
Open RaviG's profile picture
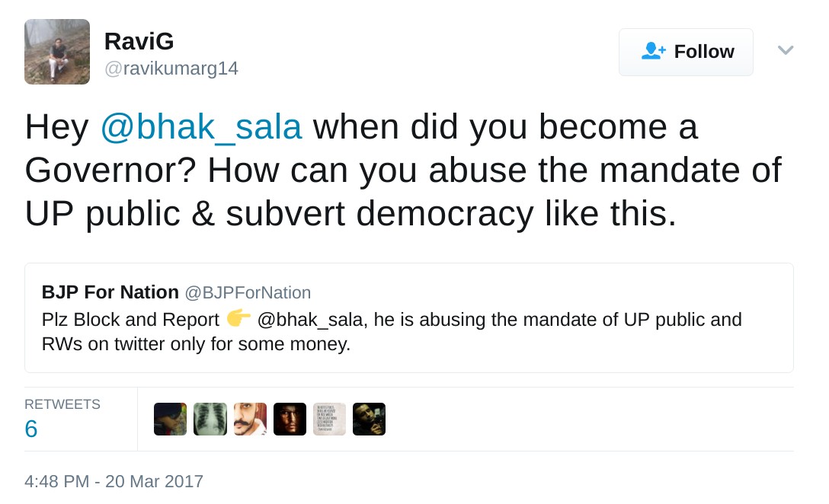pos(57,52)
